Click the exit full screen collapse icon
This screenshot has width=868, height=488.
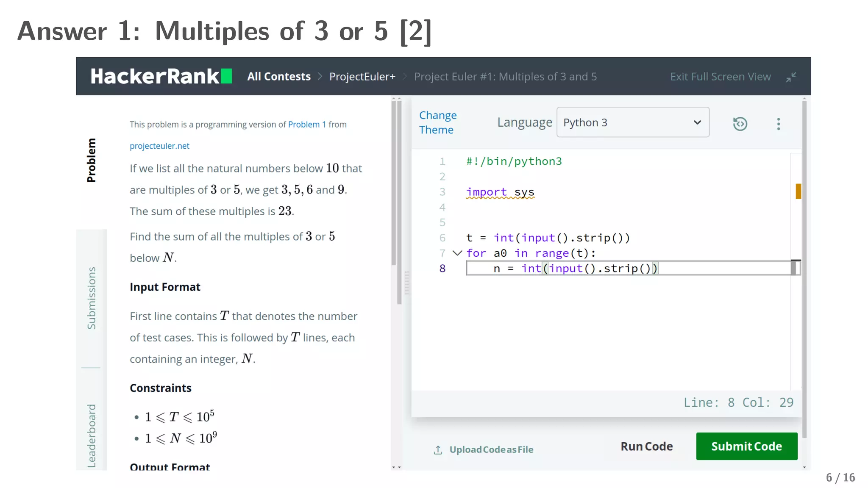[791, 77]
